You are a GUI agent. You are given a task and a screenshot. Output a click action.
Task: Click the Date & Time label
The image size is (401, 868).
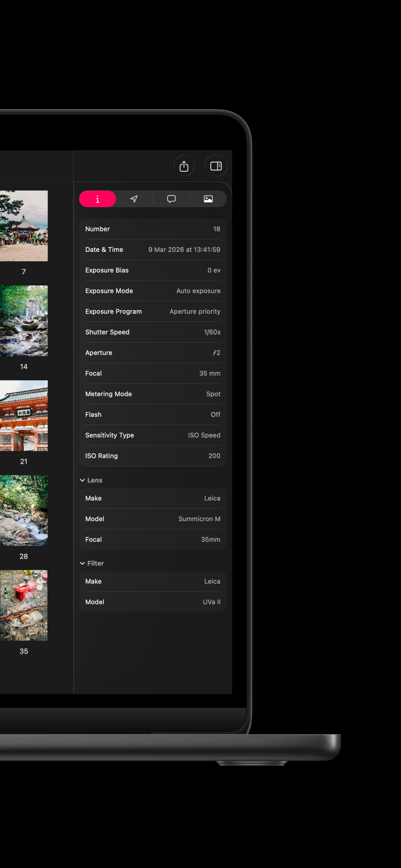point(104,250)
